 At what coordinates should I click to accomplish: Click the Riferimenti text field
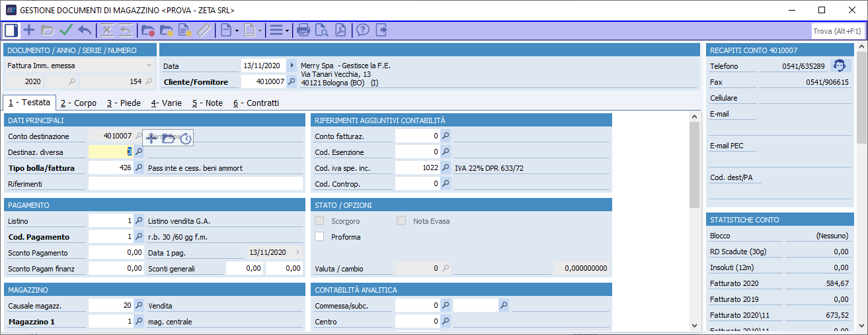click(195, 183)
